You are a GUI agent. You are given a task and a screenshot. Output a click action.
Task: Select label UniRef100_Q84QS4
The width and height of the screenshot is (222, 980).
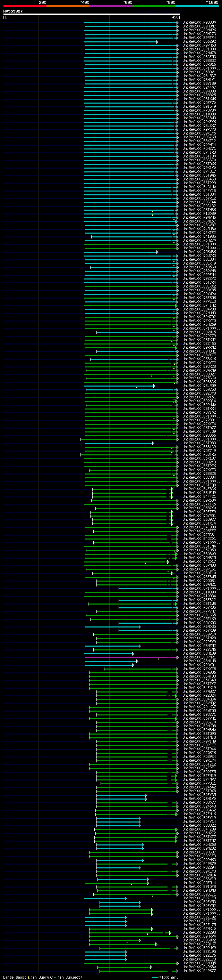[x=199, y=699]
